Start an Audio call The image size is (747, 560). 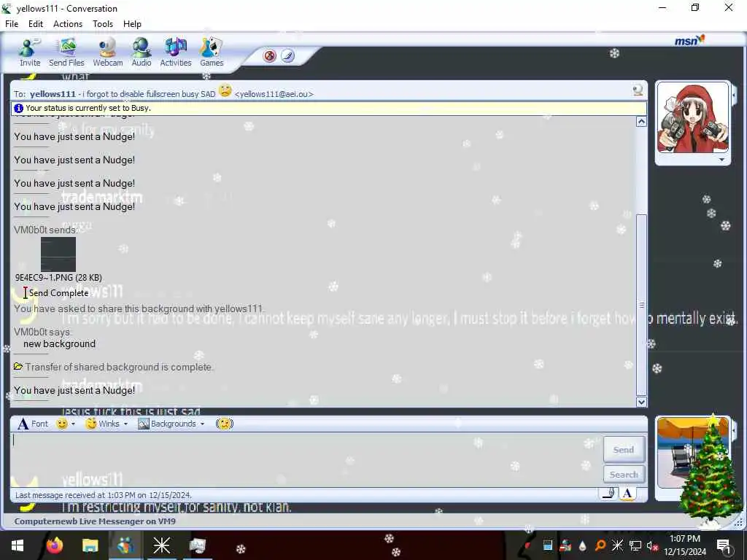point(142,52)
